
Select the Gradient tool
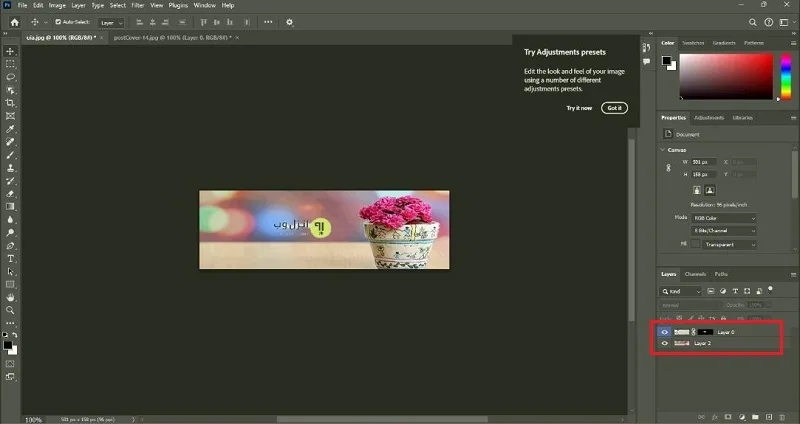[10, 207]
